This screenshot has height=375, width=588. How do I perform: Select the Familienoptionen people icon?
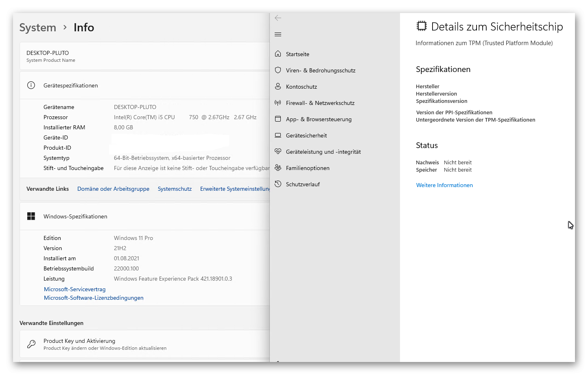click(x=278, y=168)
